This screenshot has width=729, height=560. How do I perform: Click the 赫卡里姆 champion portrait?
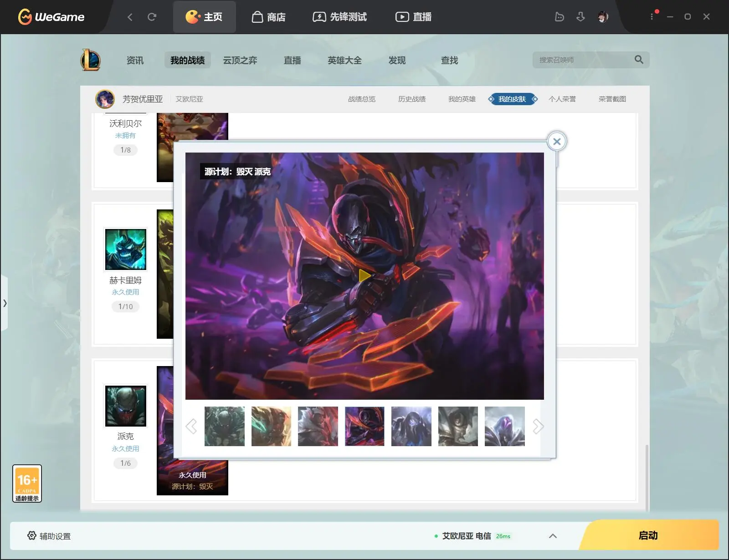point(126,249)
